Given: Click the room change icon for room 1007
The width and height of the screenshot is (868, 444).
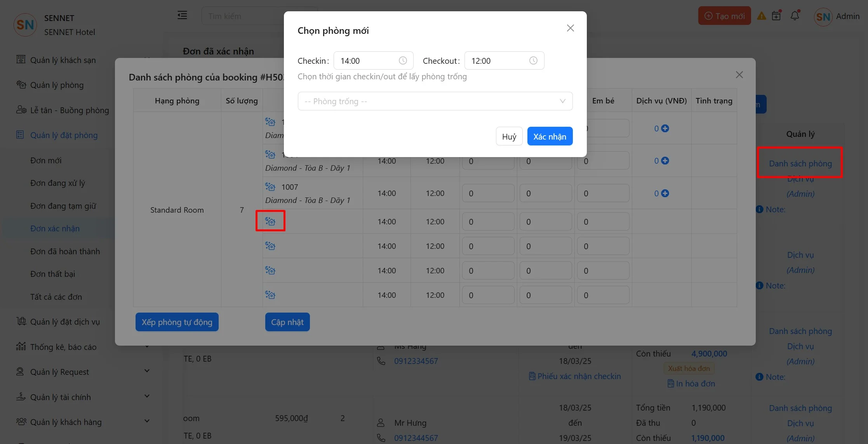Looking at the screenshot, I should coord(270,187).
